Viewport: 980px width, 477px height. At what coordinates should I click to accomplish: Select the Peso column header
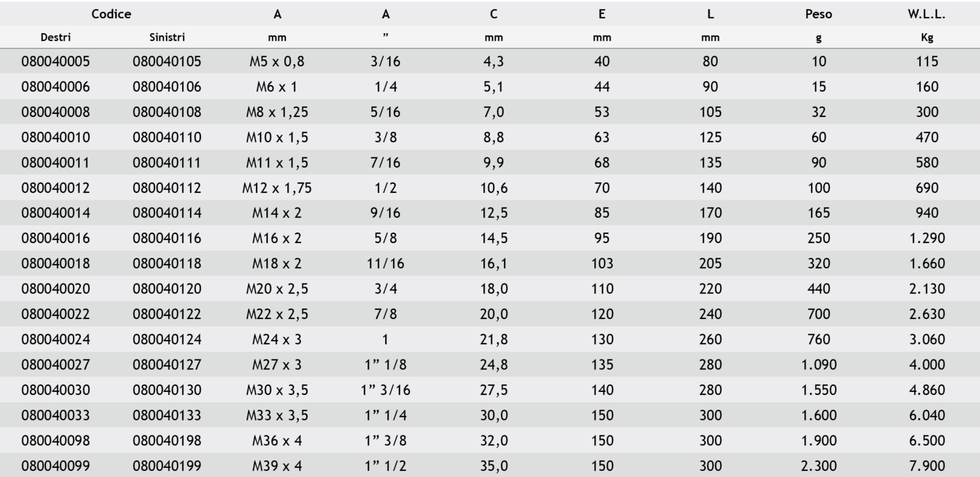click(818, 14)
